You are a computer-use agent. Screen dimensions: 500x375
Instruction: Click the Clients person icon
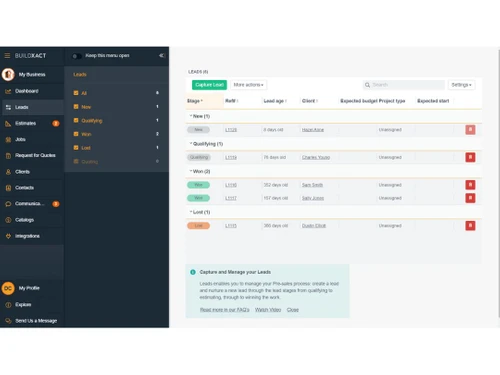8,172
